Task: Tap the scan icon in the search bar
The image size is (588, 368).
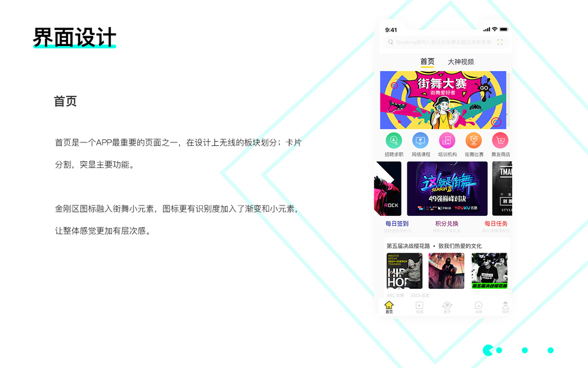Action: [x=500, y=42]
